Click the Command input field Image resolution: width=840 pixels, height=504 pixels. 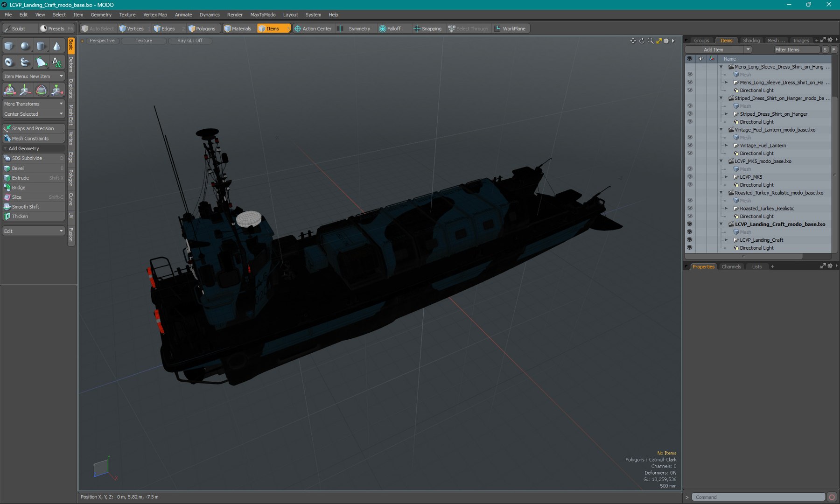pos(758,497)
